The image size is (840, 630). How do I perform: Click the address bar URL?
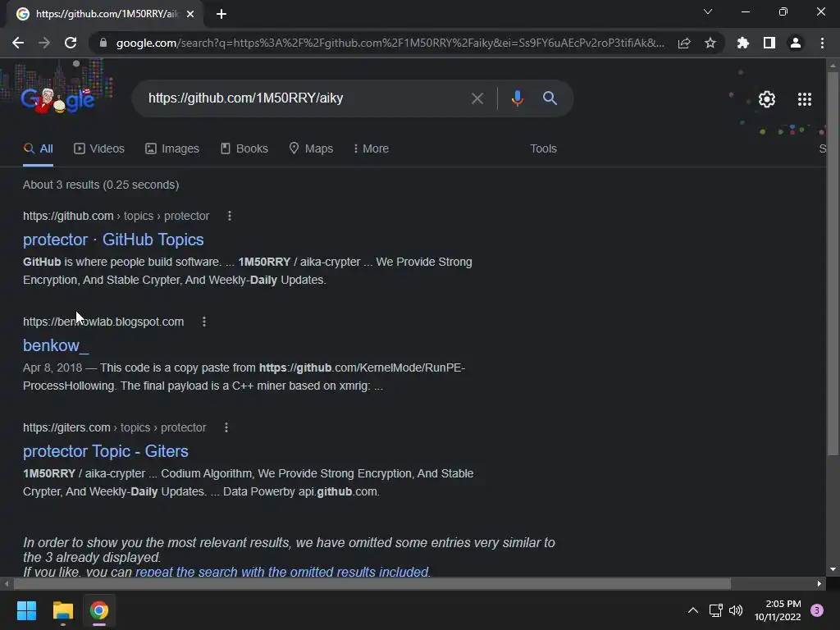tap(390, 43)
